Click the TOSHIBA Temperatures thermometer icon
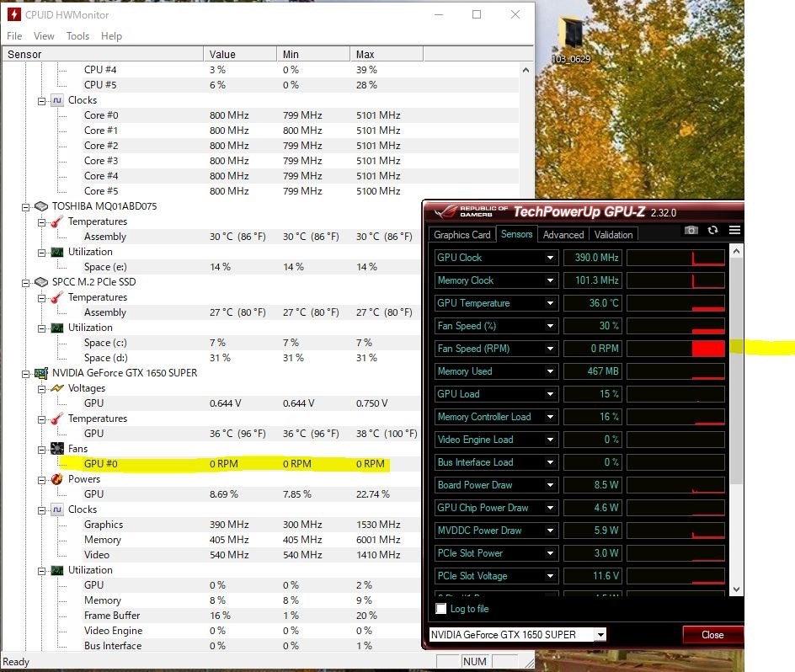Viewport: 795px width, 672px height. click(57, 221)
